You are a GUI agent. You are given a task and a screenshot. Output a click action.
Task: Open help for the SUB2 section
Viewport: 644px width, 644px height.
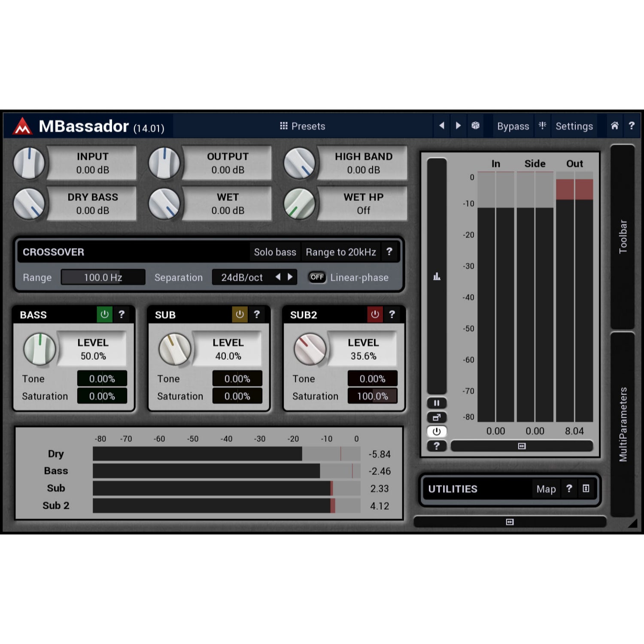tap(392, 315)
